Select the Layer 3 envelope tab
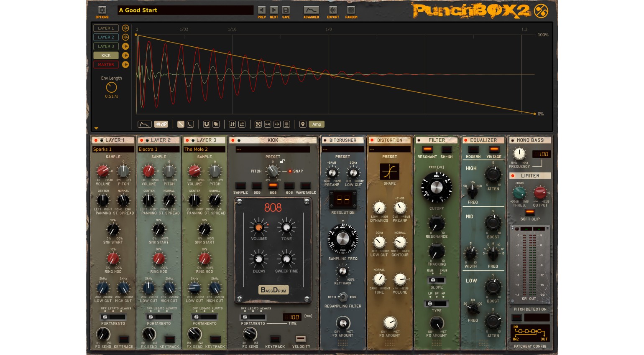644x355 pixels. click(106, 46)
